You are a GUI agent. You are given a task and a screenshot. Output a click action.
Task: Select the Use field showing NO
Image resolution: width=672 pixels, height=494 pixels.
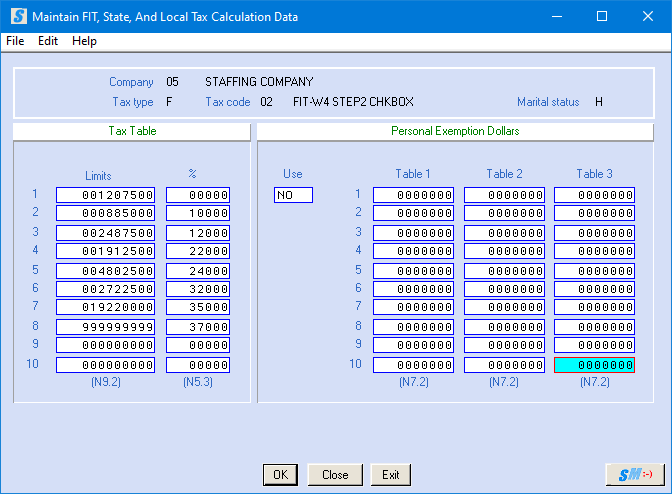coord(293,195)
